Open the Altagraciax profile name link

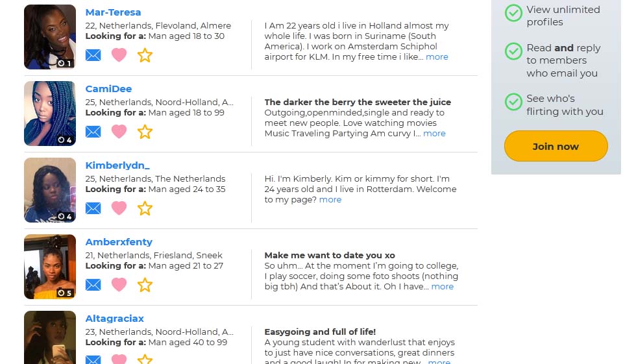pyautogui.click(x=115, y=319)
